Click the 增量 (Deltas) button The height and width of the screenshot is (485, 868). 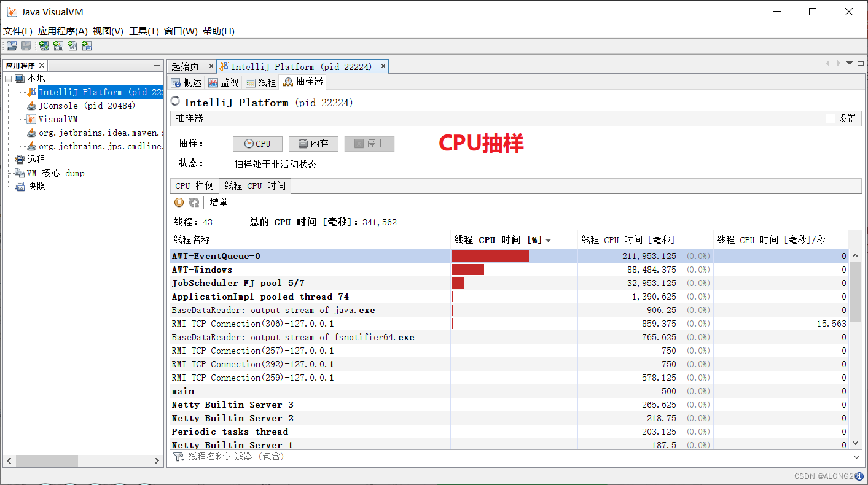[219, 202]
